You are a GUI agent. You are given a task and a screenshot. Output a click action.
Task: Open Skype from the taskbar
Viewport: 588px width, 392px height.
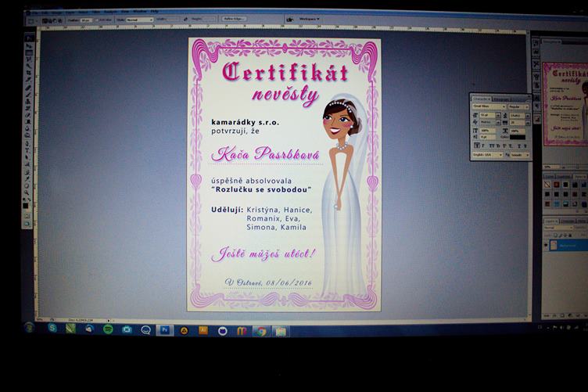[52, 328]
